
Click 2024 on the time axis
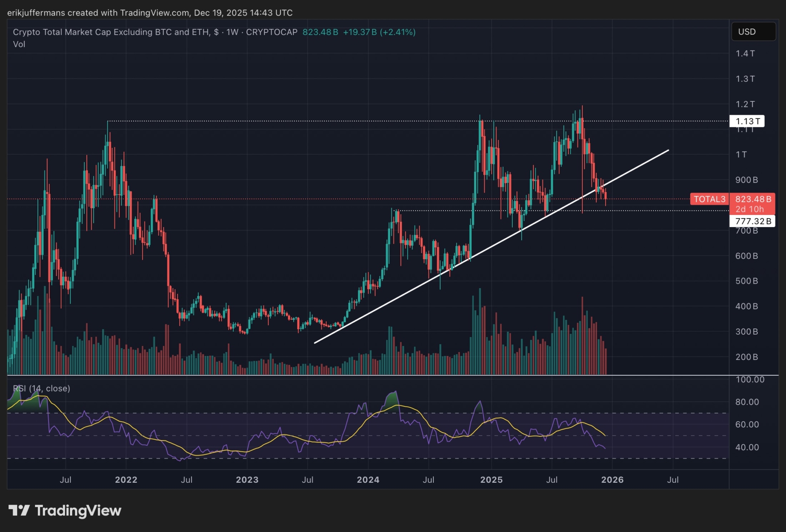pyautogui.click(x=368, y=479)
